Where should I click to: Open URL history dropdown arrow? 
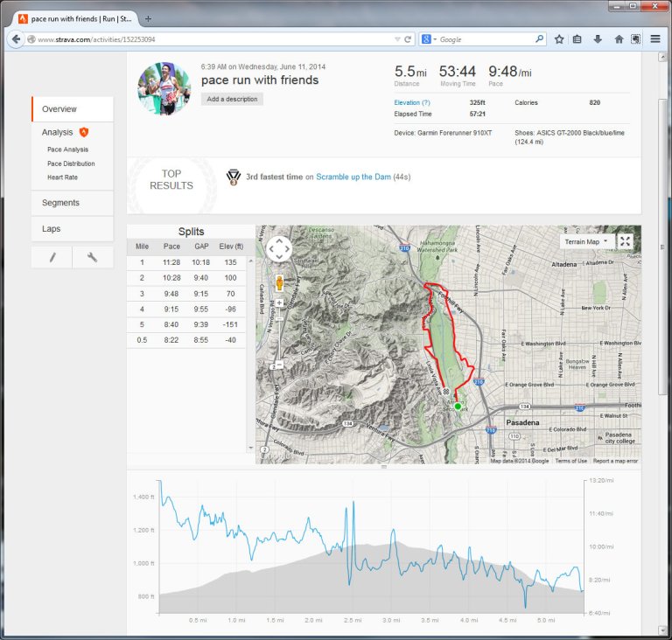click(397, 39)
